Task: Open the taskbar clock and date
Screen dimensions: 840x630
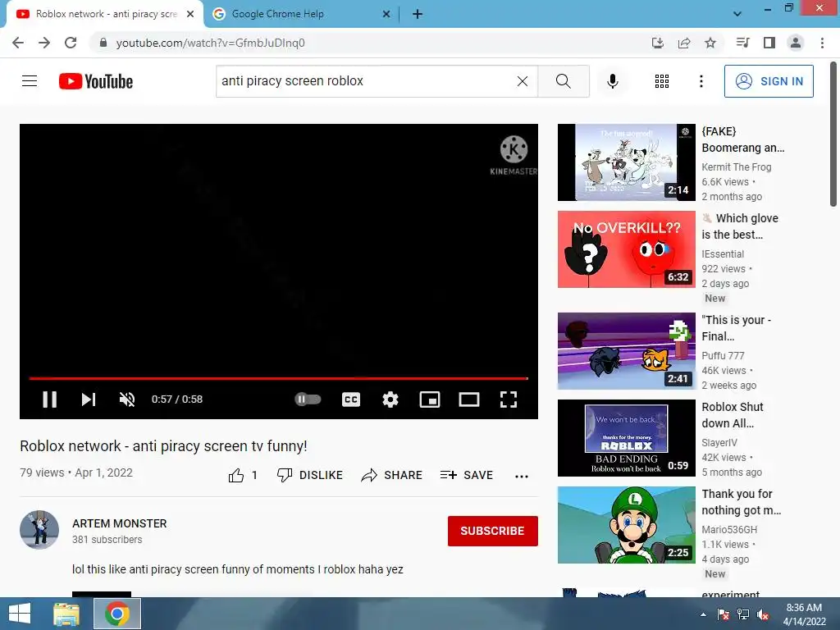Action: coord(804,614)
